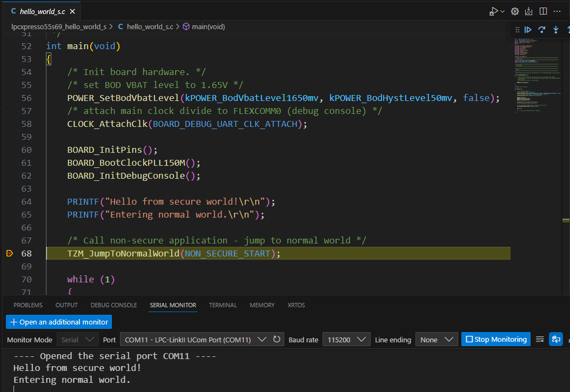Image resolution: width=570 pixels, height=392 pixels.
Task: Click the Split Editor icon
Action: click(x=543, y=11)
